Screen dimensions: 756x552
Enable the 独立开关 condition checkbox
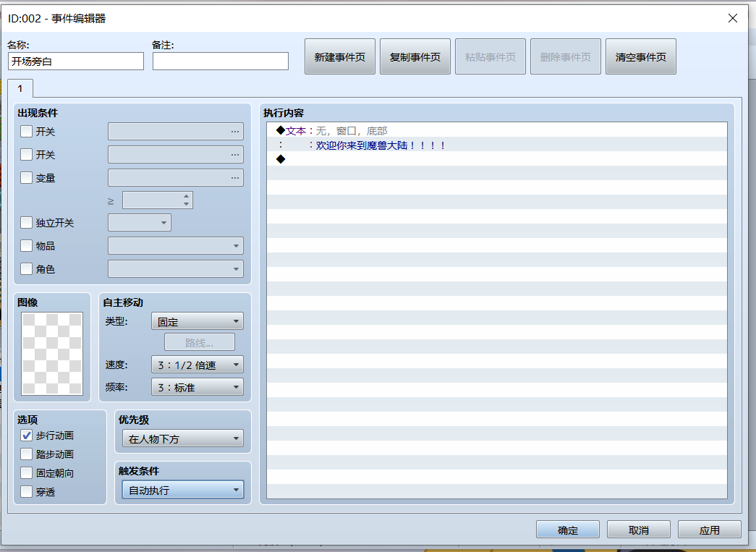pos(27,222)
